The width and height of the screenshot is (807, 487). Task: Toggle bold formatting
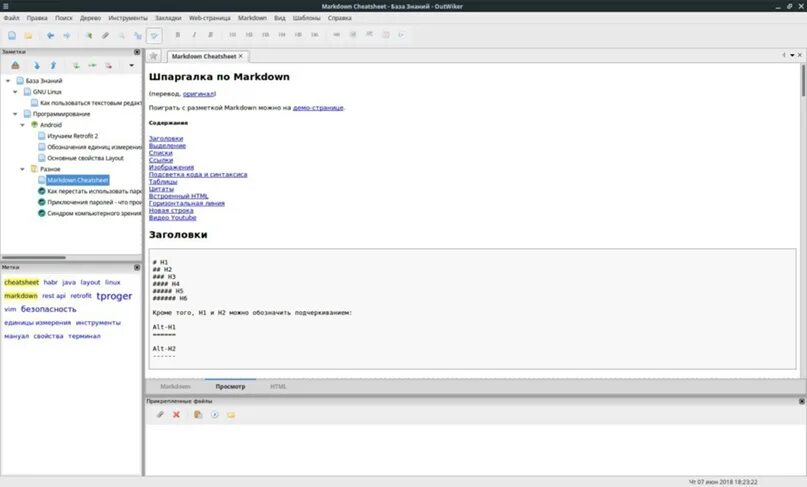178,35
